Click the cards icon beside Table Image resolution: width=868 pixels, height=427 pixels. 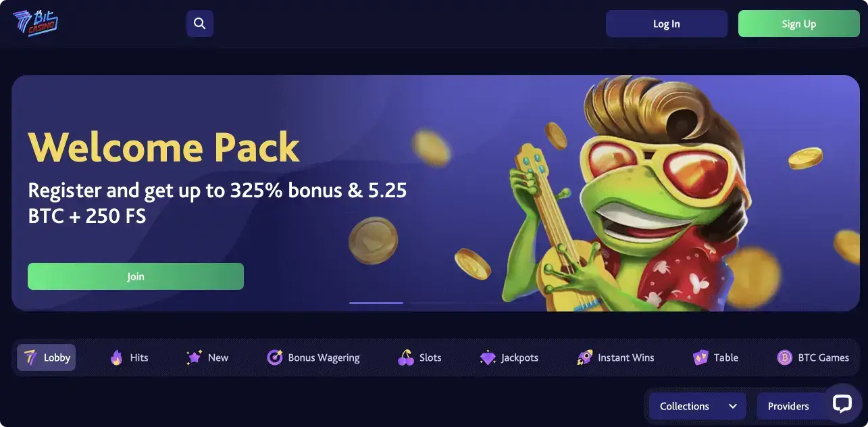700,357
